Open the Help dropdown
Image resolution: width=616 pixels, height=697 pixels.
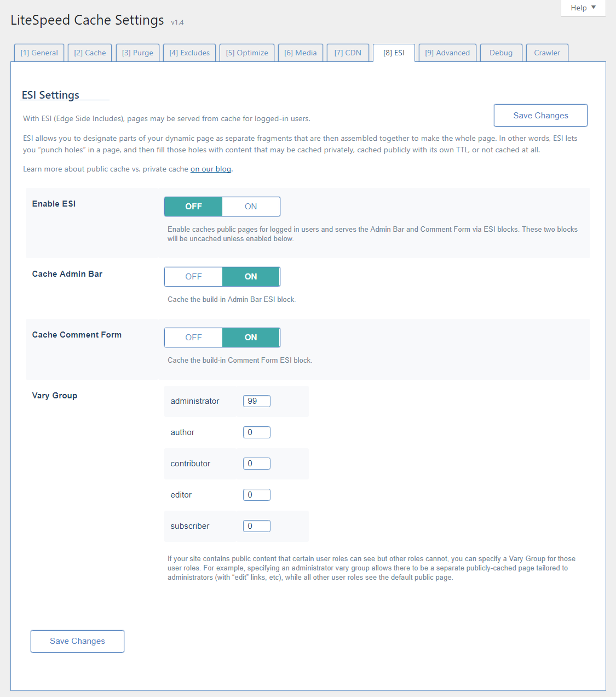click(x=583, y=8)
